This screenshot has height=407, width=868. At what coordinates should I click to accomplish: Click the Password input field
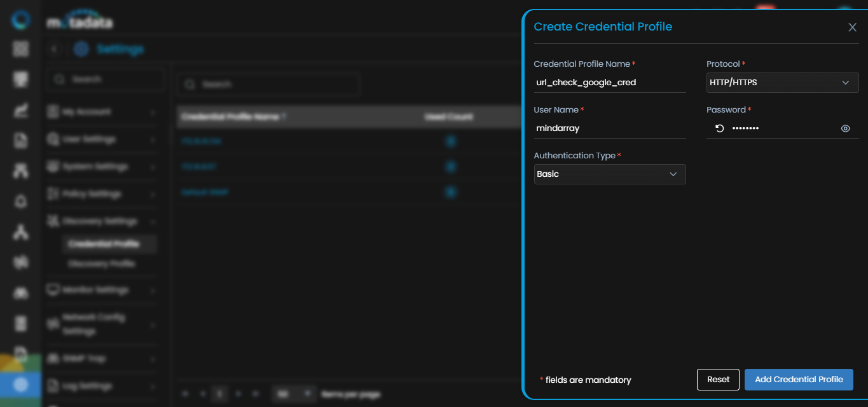[782, 128]
